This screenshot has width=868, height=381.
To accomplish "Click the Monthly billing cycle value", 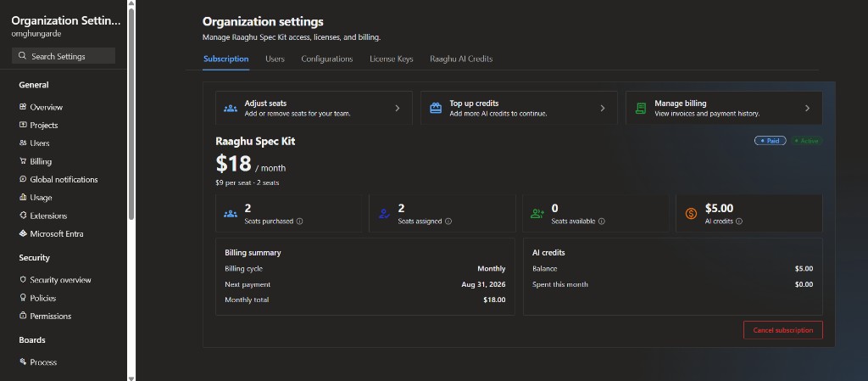I will pos(492,269).
